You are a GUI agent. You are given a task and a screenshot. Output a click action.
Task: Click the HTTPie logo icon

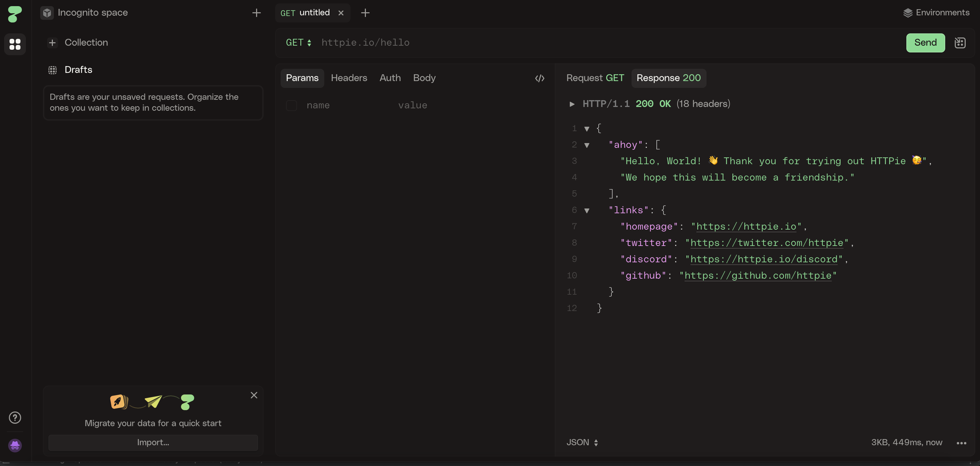click(x=15, y=14)
